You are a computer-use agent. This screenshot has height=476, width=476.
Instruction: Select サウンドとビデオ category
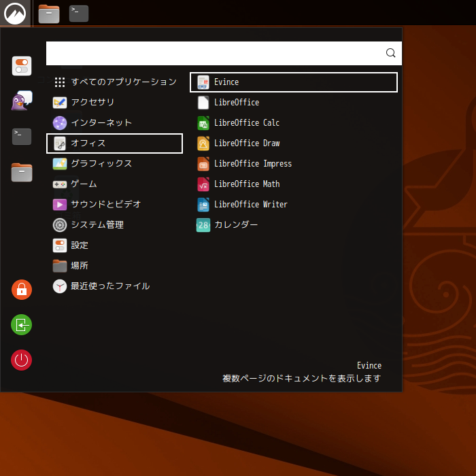(114, 204)
